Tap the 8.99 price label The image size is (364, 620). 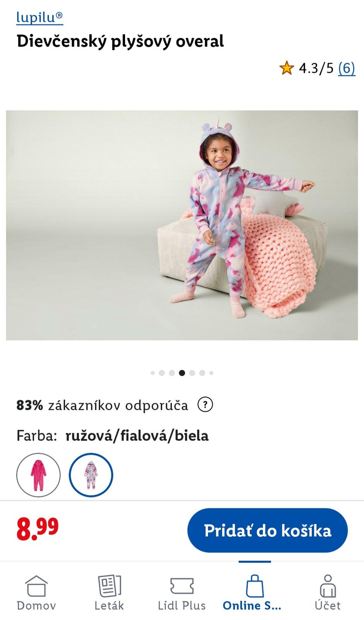pyautogui.click(x=38, y=529)
